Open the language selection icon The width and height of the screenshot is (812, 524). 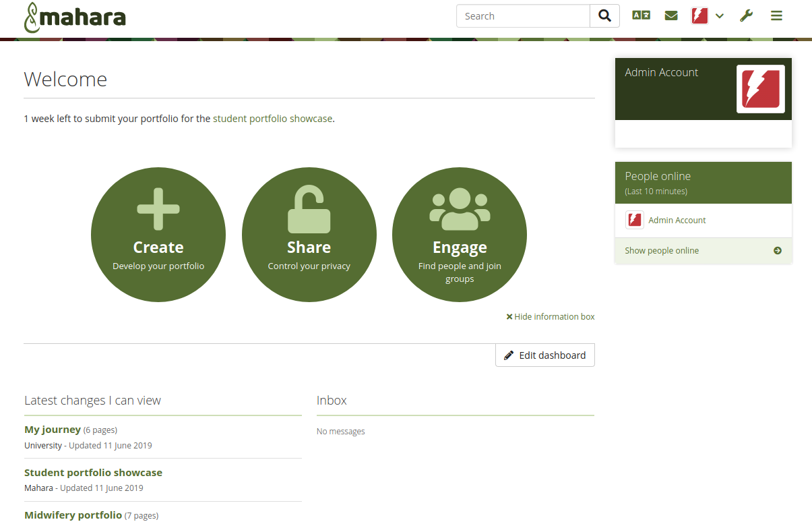(641, 16)
